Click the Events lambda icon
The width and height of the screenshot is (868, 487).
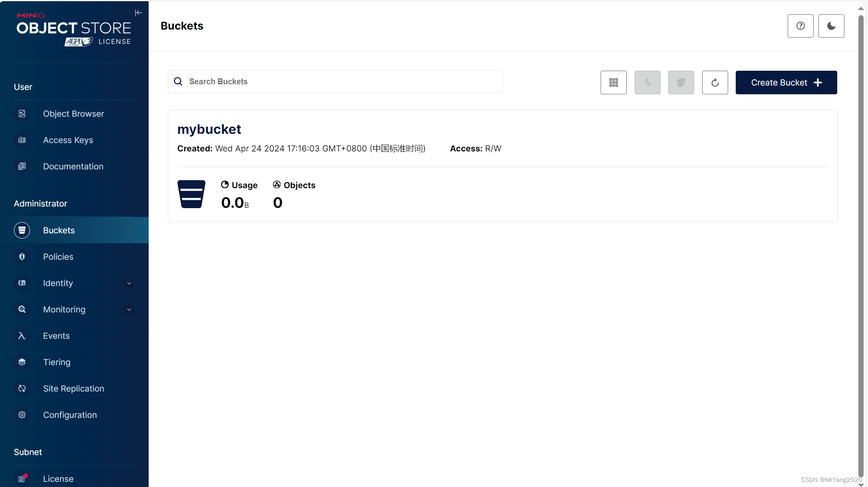coord(22,336)
